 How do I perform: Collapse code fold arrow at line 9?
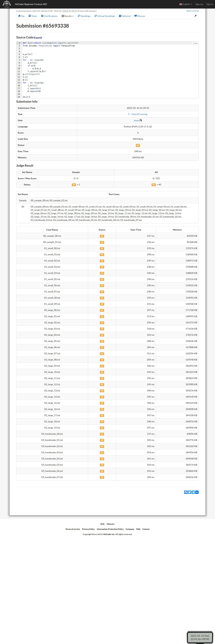(21, 66)
